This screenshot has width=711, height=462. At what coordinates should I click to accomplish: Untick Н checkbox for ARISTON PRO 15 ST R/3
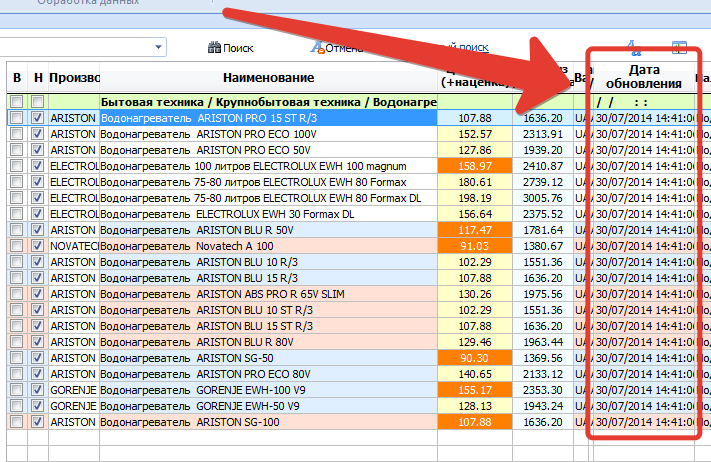tap(38, 118)
